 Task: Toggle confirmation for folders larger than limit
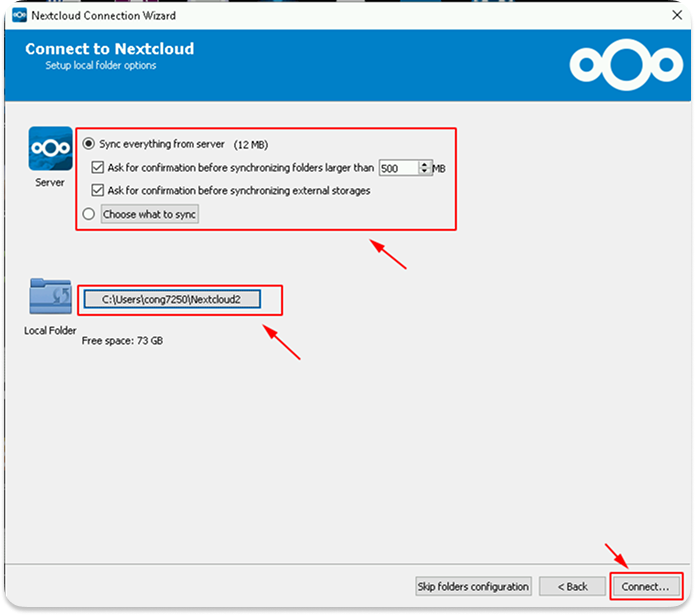[x=98, y=167]
